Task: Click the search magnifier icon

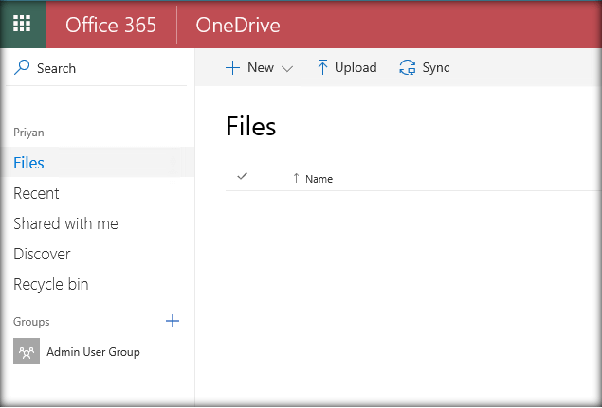Action: point(21,68)
